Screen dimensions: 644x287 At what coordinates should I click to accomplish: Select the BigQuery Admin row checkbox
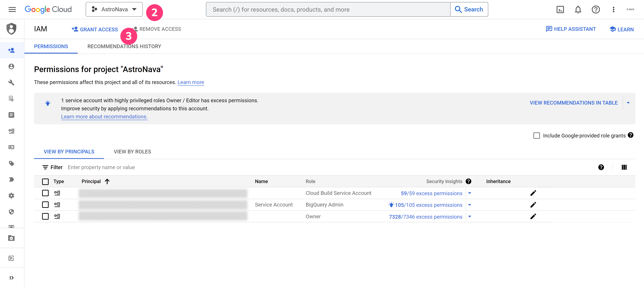click(x=45, y=205)
